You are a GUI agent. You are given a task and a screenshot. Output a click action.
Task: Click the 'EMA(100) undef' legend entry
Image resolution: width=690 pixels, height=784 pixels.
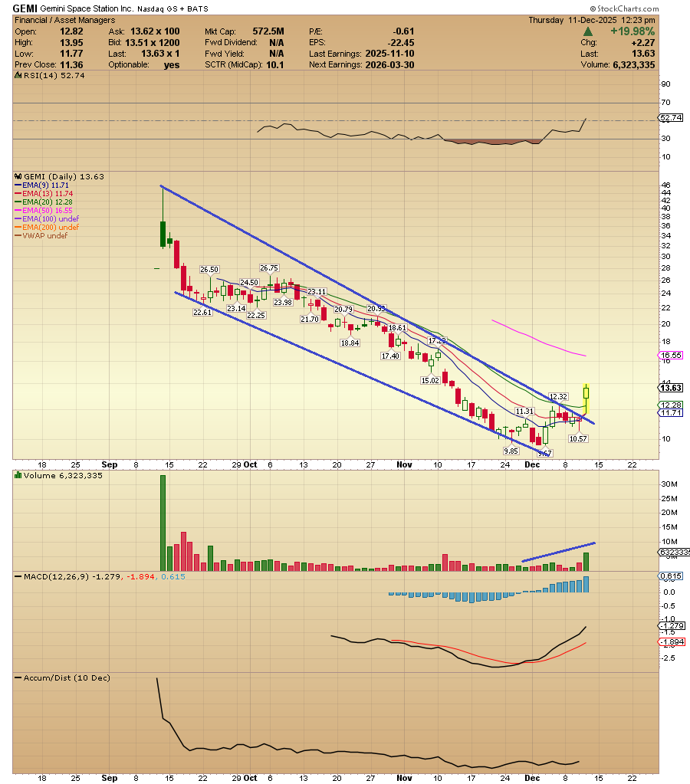[x=47, y=218]
